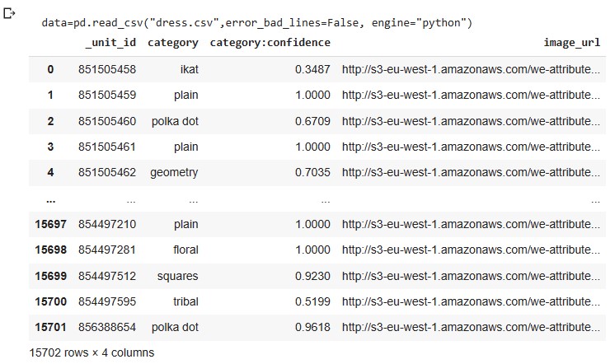Click the truncated rows ellipsis index
The width and height of the screenshot is (615, 364).
coord(50,201)
